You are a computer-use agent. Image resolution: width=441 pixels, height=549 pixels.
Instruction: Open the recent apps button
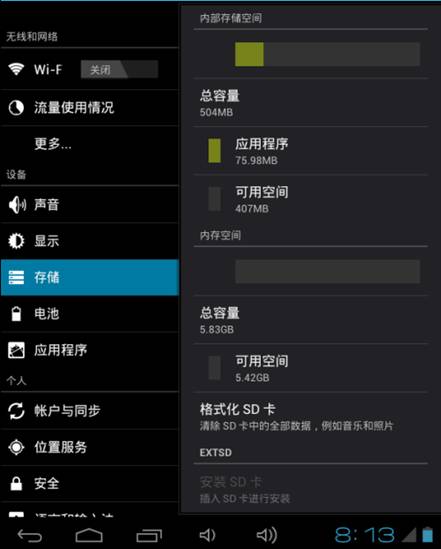tap(149, 535)
